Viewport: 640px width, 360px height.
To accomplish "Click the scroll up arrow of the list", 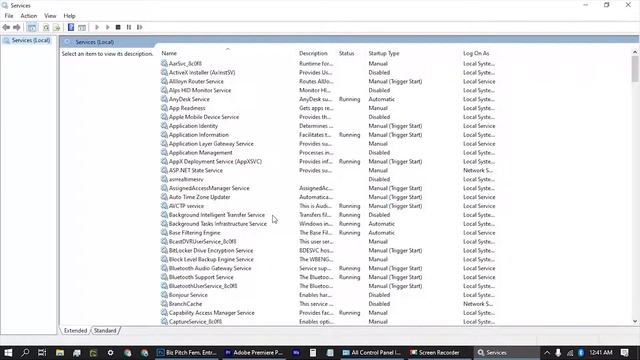I will click(635, 52).
